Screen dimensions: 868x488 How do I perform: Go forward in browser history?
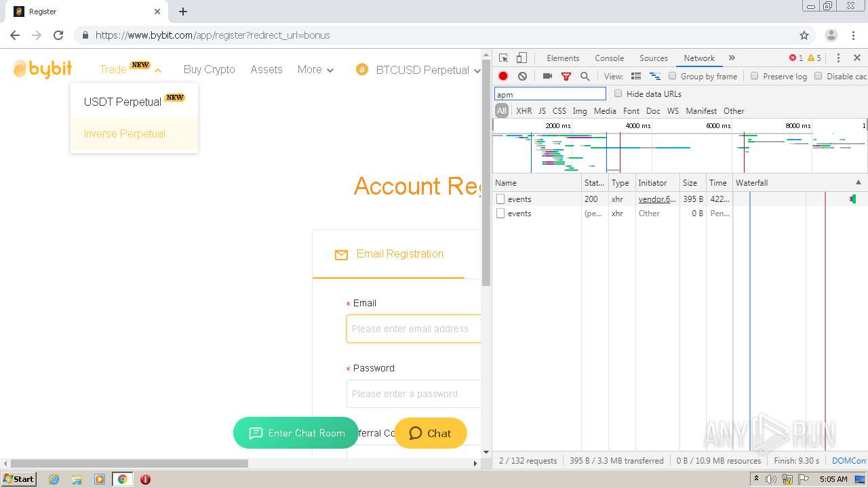[x=37, y=35]
